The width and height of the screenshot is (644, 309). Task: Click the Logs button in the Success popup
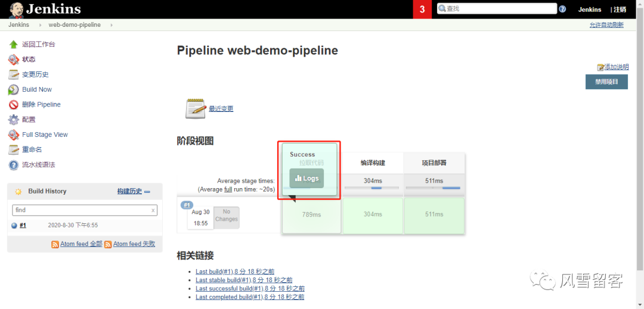click(x=306, y=178)
